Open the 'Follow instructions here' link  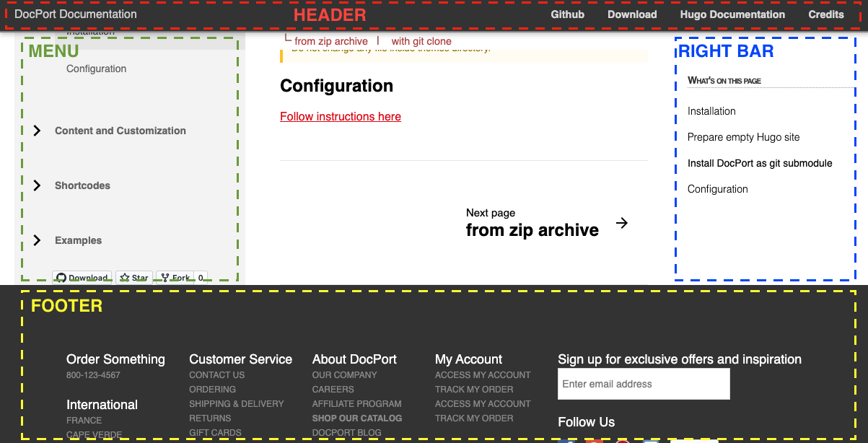click(340, 117)
